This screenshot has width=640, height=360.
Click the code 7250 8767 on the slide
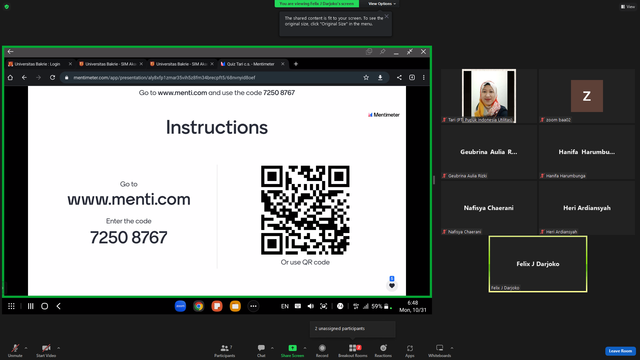pyautogui.click(x=129, y=238)
